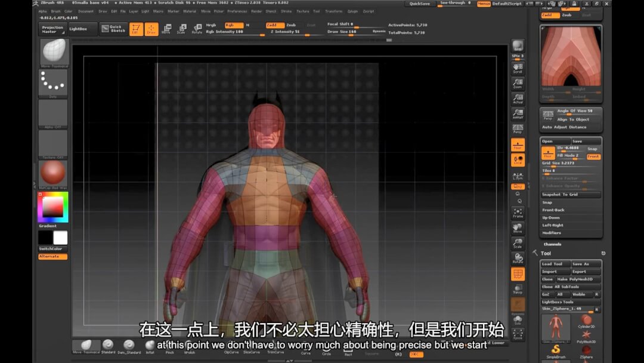
Task: Toggle Zsub in top shelf
Action: tap(291, 25)
